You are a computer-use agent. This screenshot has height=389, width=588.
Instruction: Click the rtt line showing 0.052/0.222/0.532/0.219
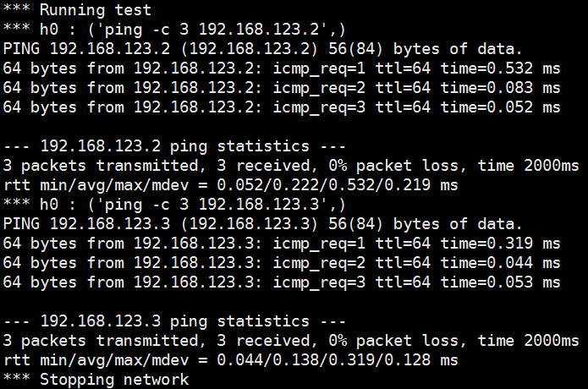(231, 184)
